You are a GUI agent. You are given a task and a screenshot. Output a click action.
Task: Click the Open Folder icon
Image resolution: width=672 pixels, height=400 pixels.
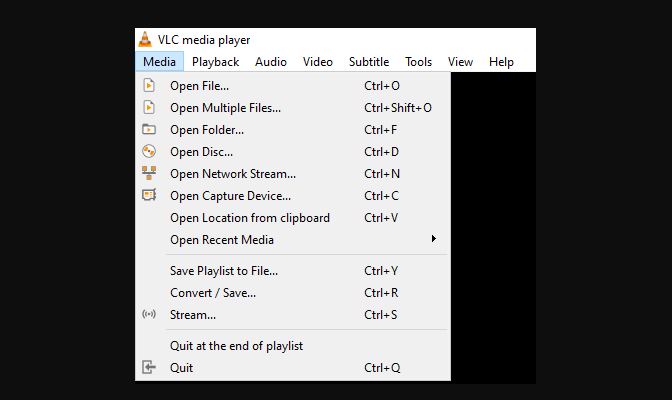149,129
